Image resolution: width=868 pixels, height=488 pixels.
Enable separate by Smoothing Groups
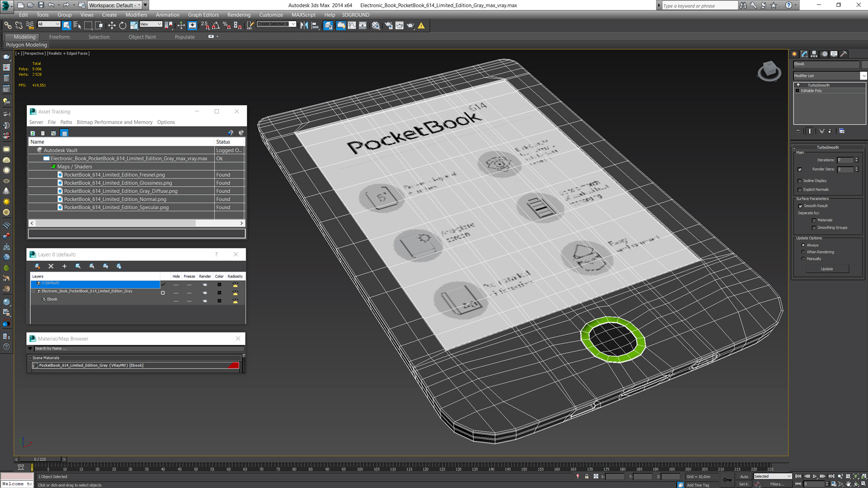point(814,228)
